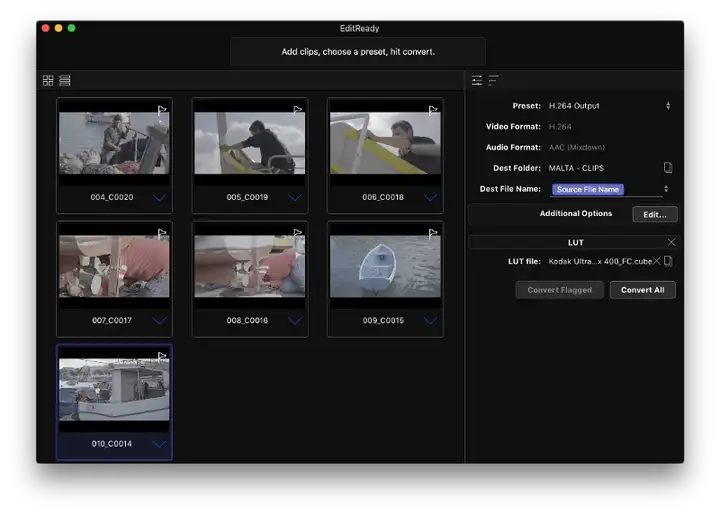Flag clip 010_C0014

(x=162, y=357)
